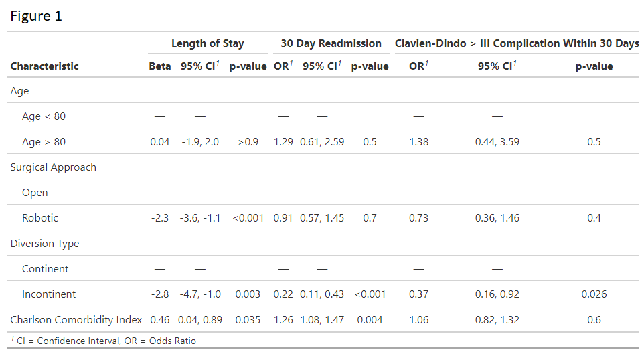Click the "Figure 1" title

(36, 16)
